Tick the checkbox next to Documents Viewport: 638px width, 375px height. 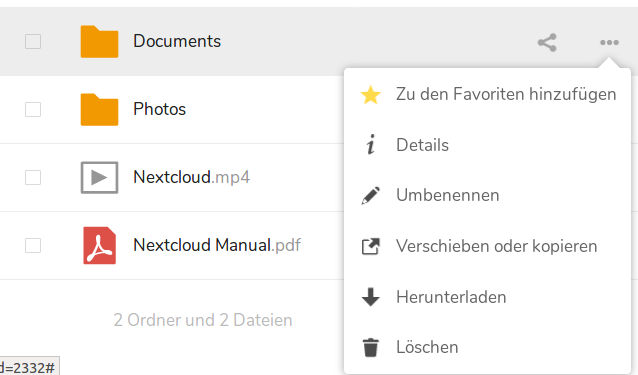coord(33,41)
